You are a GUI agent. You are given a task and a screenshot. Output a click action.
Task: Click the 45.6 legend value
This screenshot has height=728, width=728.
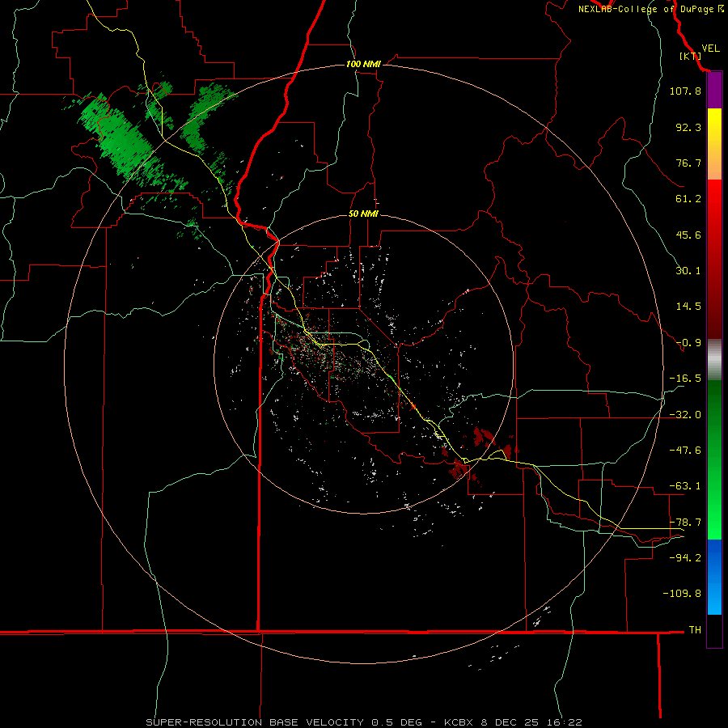(688, 235)
